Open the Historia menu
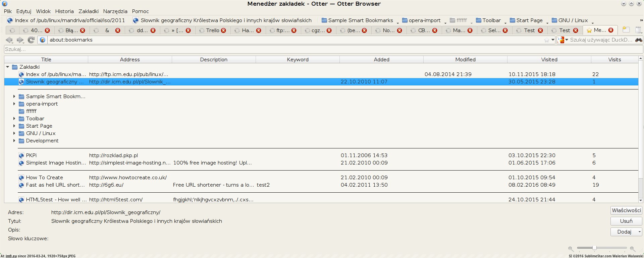The height and width of the screenshot is (258, 644). 64,11
